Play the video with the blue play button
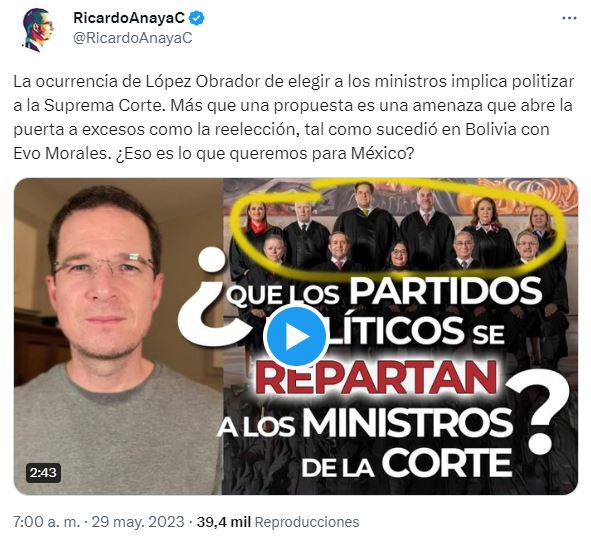This screenshot has width=591, height=540. tap(295, 336)
